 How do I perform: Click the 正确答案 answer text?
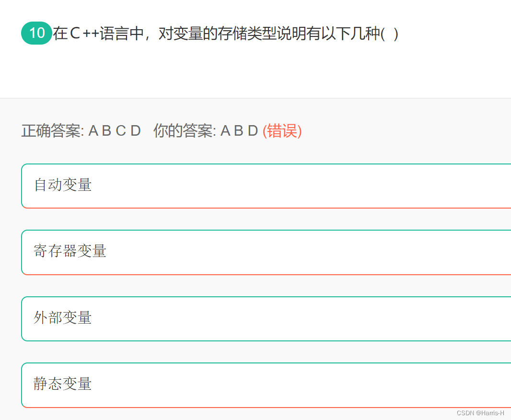point(52,130)
